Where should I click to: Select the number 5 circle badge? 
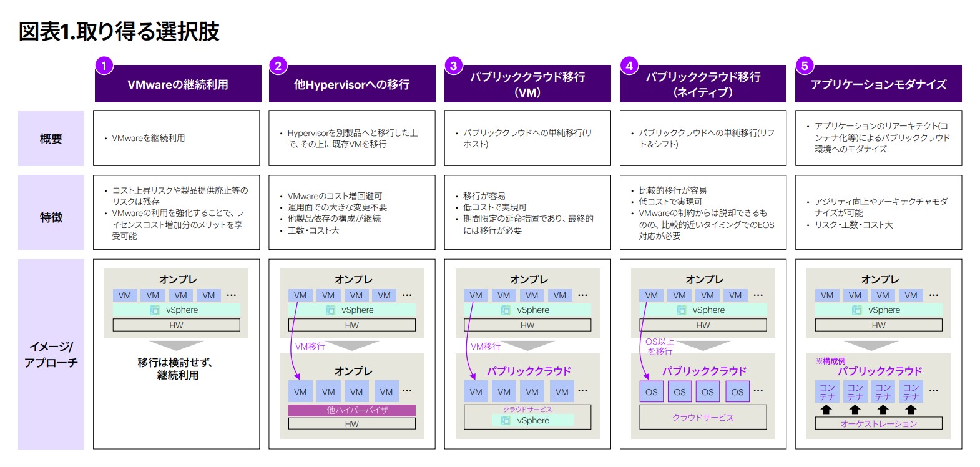[805, 66]
